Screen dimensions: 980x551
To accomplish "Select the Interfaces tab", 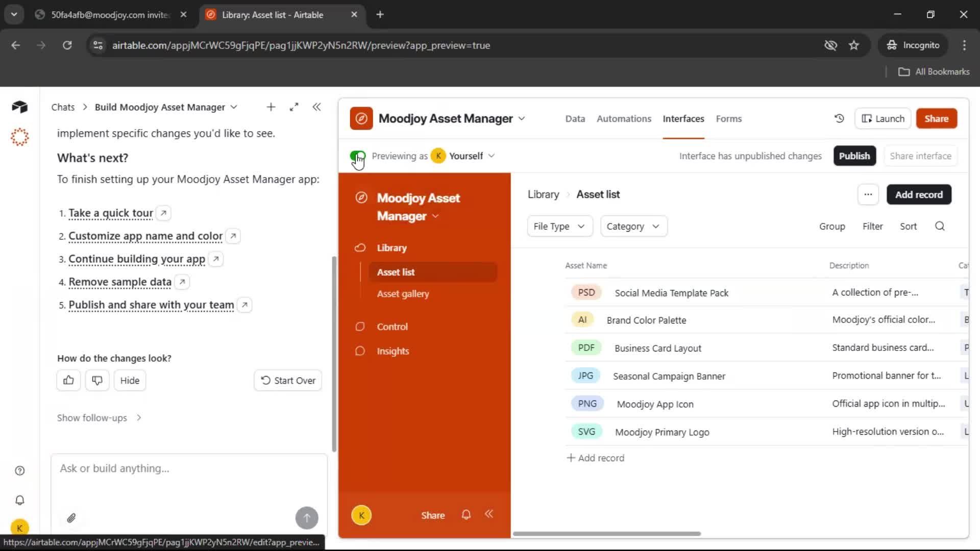I will click(x=683, y=118).
